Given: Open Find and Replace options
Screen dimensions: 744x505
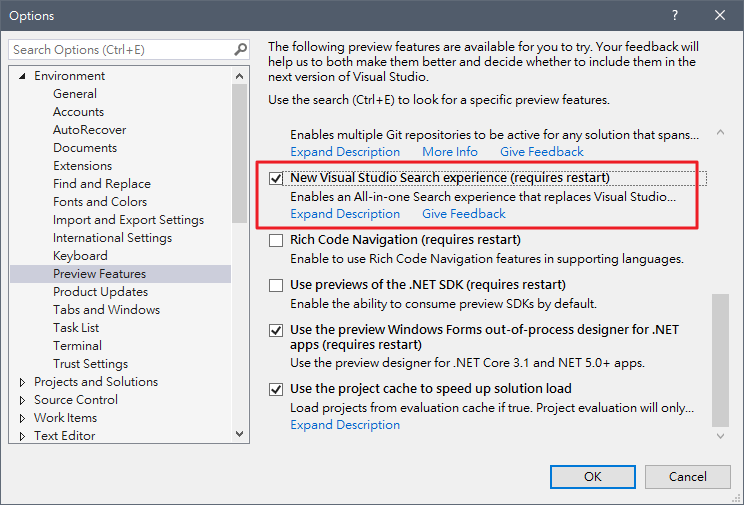Looking at the screenshot, I should click(102, 184).
